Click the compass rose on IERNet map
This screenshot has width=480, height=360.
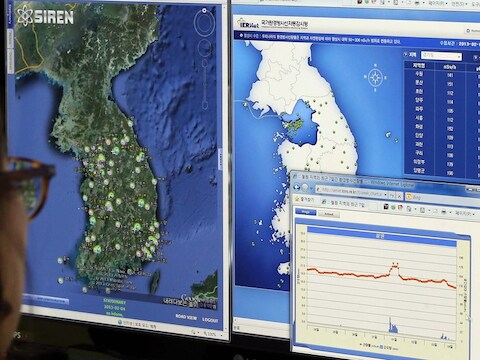click(x=375, y=78)
